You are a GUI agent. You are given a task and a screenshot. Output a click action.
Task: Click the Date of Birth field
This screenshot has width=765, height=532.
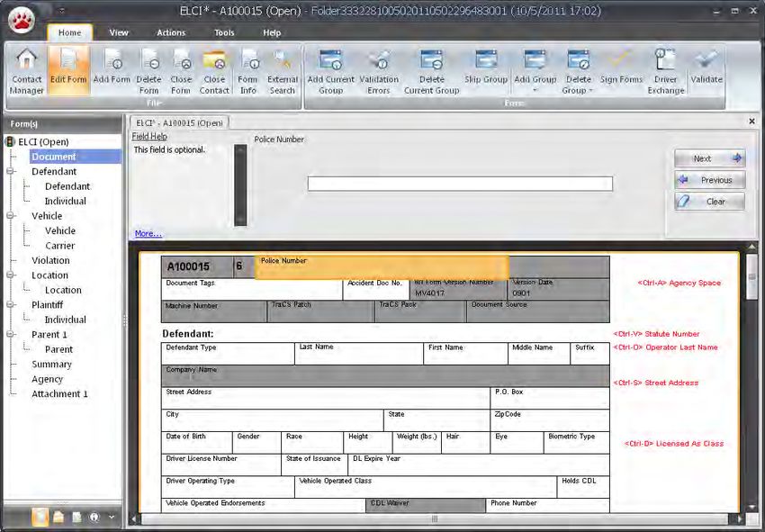[196, 442]
